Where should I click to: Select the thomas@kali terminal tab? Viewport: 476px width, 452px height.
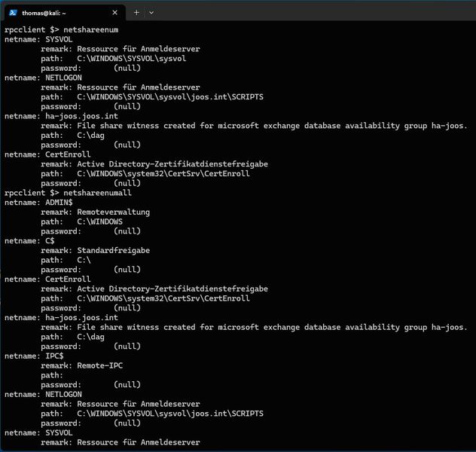pos(63,13)
